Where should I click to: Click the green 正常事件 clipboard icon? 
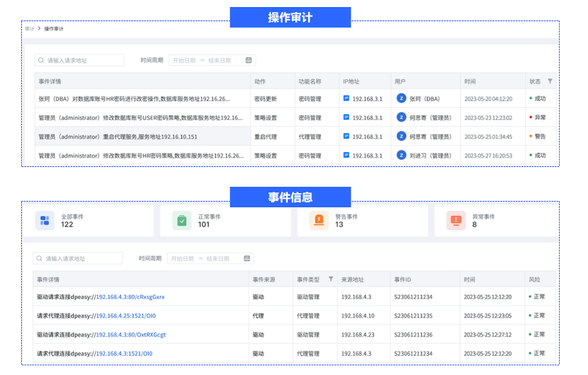point(182,220)
